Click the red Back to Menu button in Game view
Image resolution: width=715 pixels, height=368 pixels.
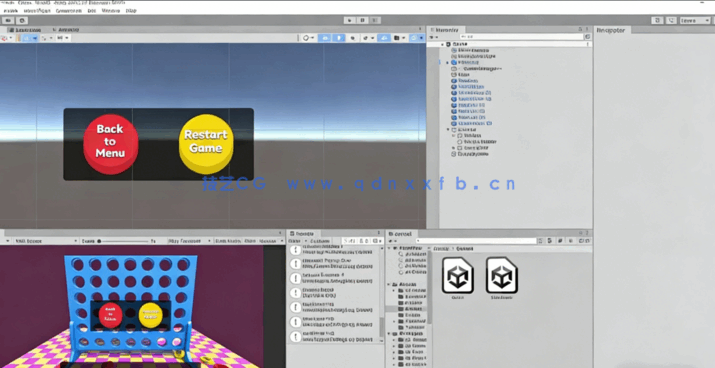pyautogui.click(x=110, y=315)
